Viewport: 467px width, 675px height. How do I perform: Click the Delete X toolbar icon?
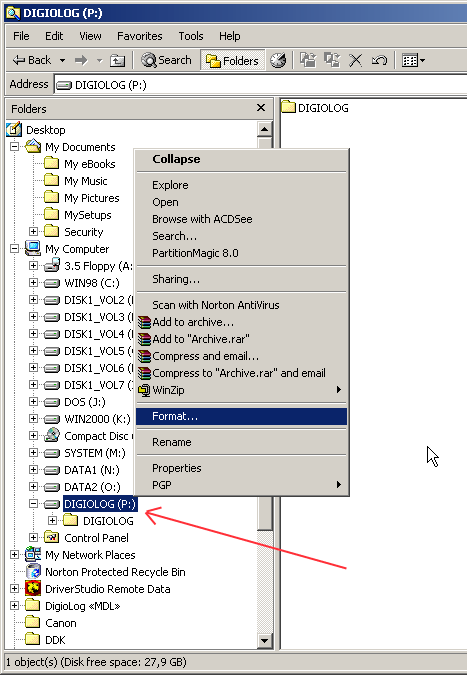(x=356, y=60)
